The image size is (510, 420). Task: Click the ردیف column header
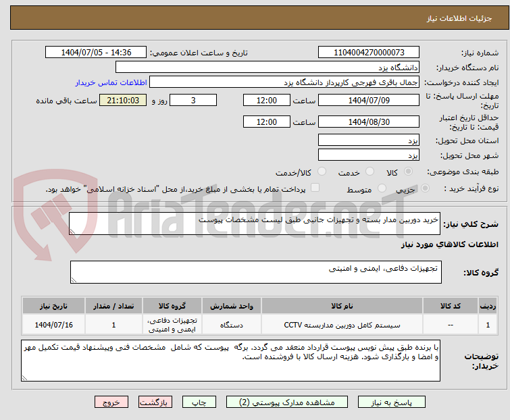point(488,306)
